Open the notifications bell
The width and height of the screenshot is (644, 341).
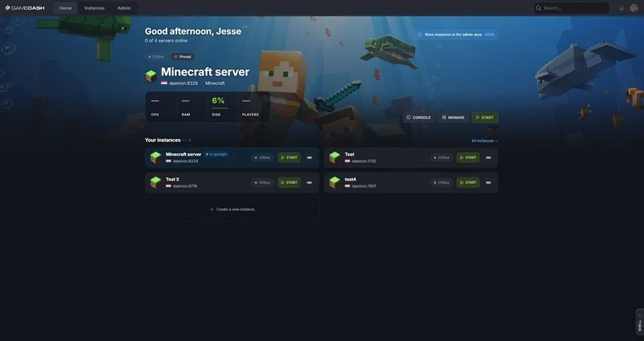(x=621, y=8)
